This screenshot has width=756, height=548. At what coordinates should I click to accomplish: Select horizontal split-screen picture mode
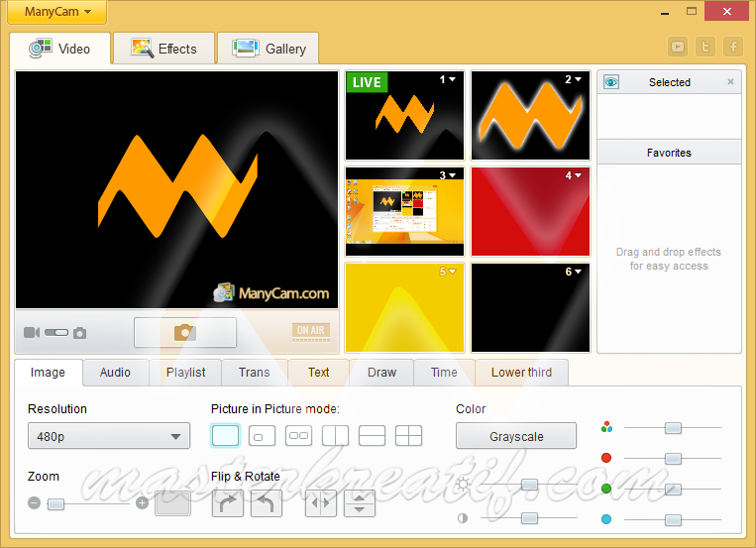pos(372,436)
